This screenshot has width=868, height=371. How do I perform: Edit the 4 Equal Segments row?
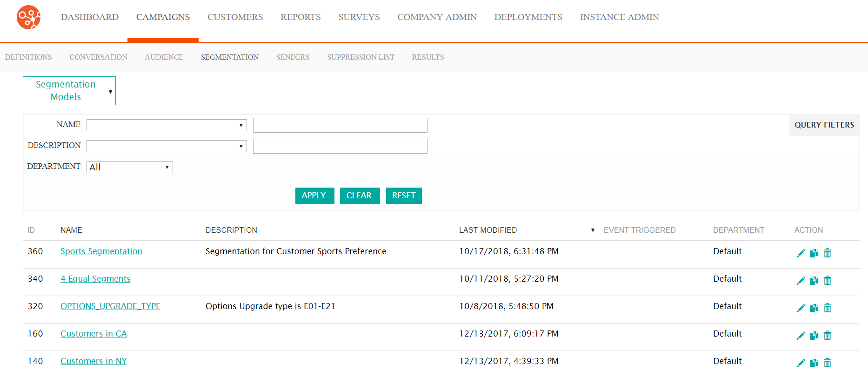tap(801, 281)
